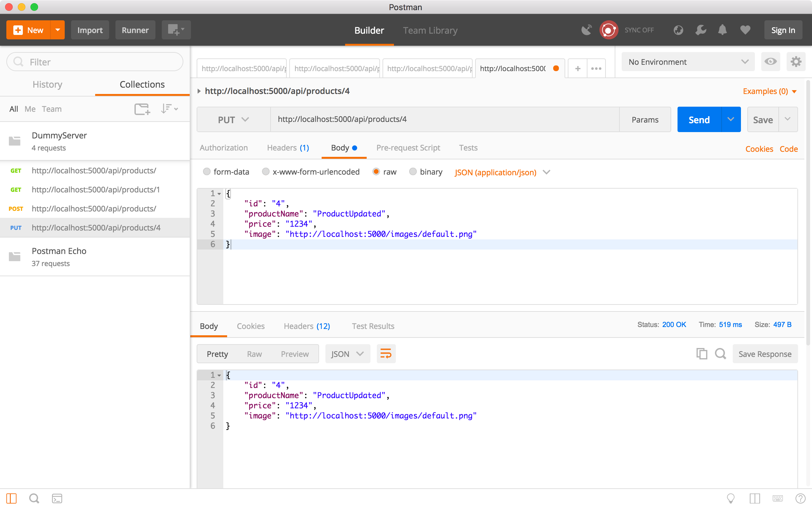
Task: Open settings wrench icon in header
Action: tap(701, 30)
